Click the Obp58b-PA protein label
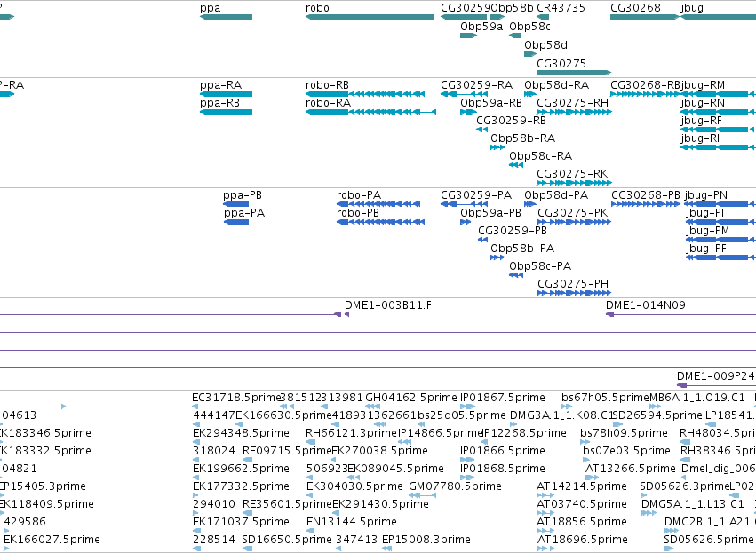 pyautogui.click(x=522, y=249)
